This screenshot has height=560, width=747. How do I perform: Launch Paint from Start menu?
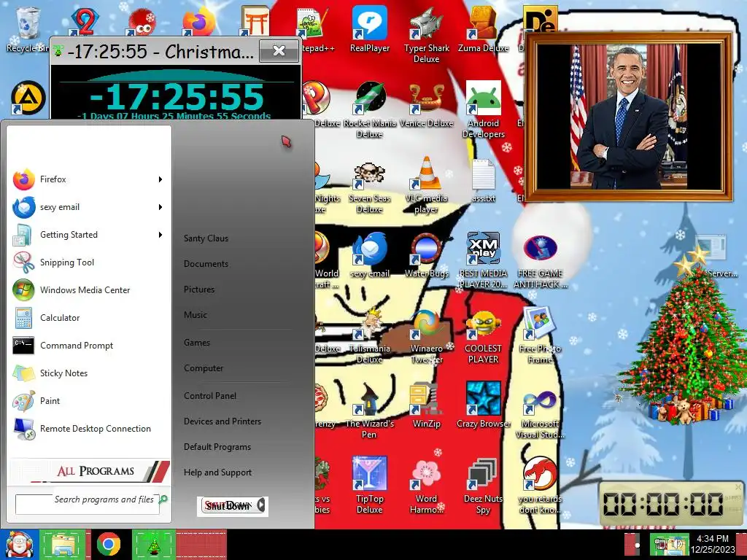(x=88, y=400)
